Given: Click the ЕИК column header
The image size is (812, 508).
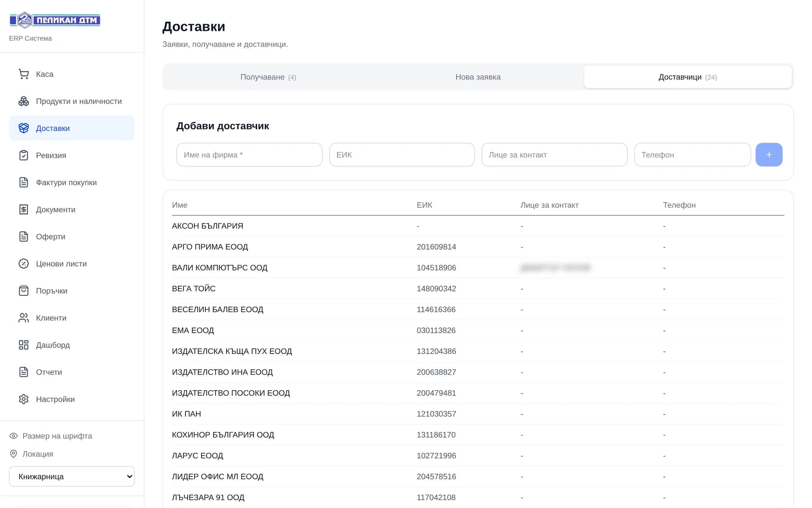Looking at the screenshot, I should (x=424, y=205).
